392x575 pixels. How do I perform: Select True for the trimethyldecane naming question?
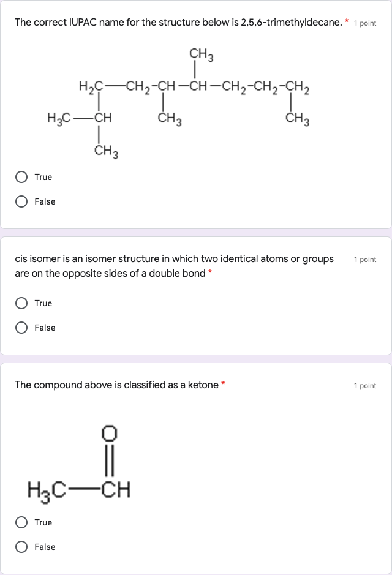(x=21, y=177)
